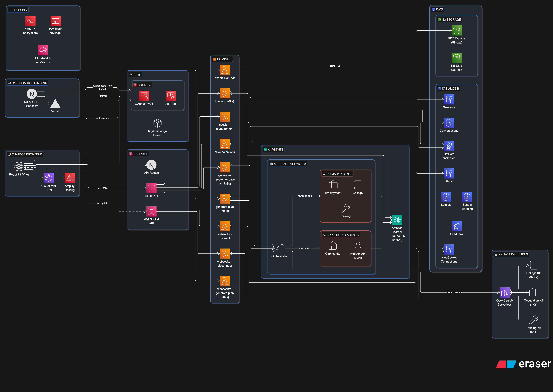Select the React 18 (Vite) icon
The width and height of the screenshot is (553, 392).
point(19,167)
